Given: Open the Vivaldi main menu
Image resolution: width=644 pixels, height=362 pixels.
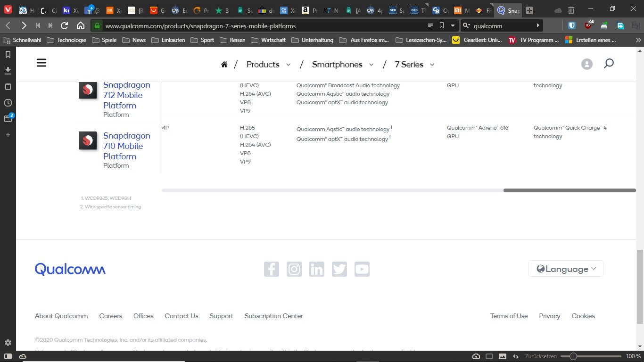Looking at the screenshot, I should 8,9.
